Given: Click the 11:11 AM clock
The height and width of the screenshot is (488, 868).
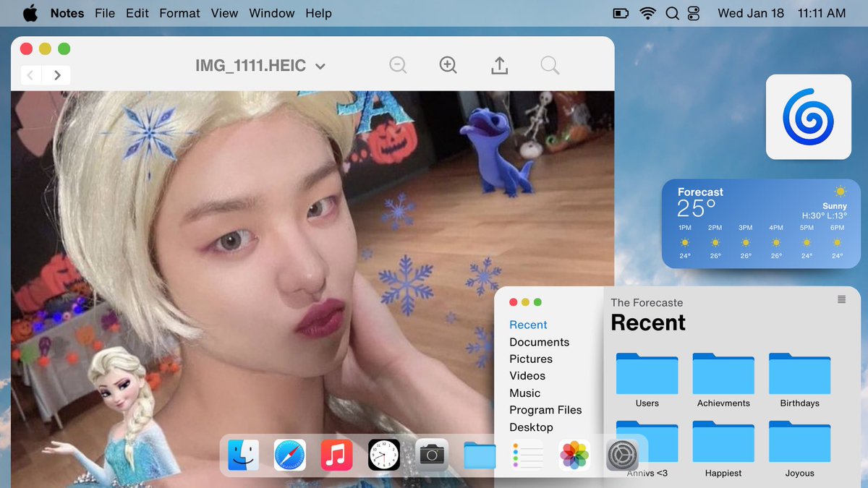Looking at the screenshot, I should (822, 13).
